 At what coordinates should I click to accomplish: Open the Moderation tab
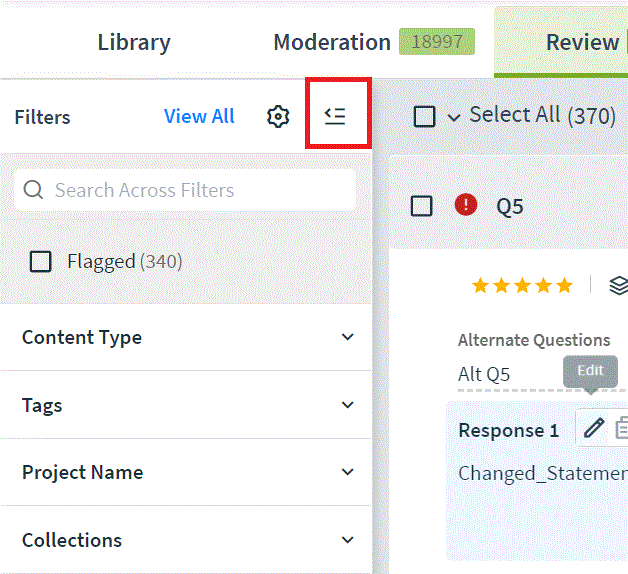point(332,42)
